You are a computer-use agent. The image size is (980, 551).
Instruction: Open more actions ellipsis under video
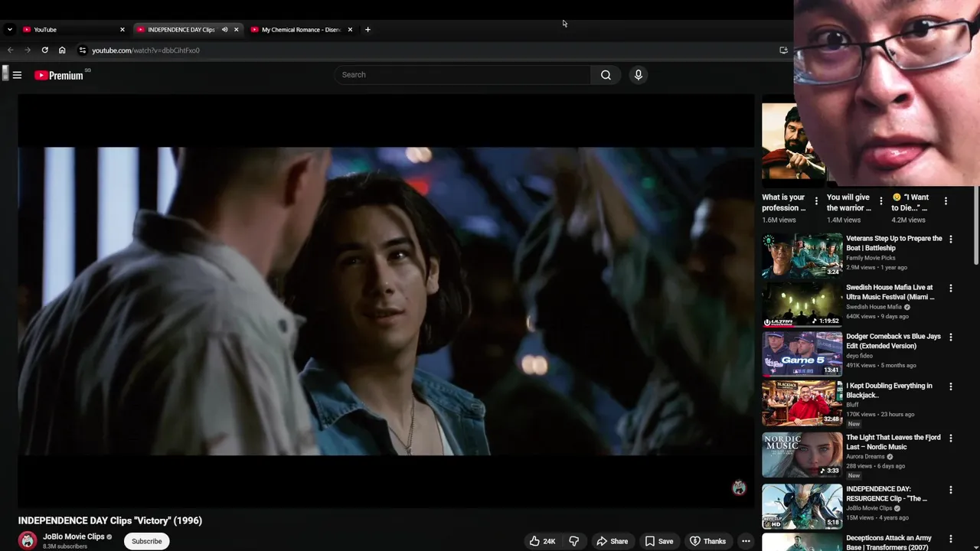point(746,541)
